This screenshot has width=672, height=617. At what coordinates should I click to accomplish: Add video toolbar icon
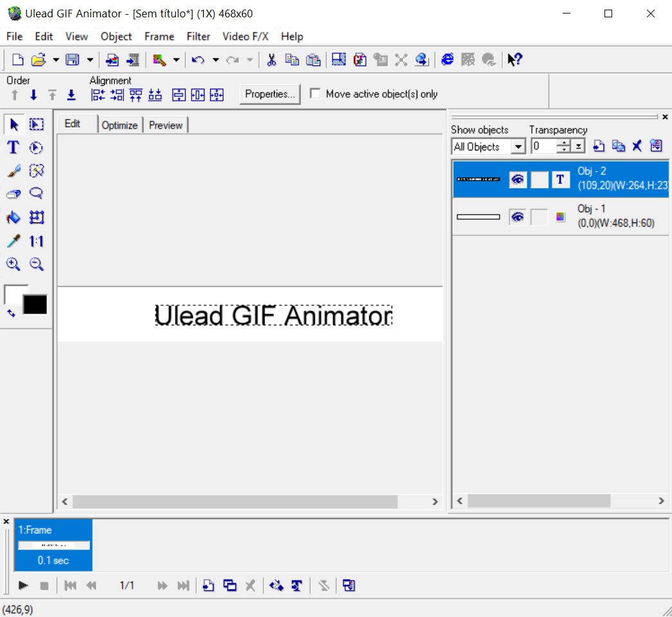[x=133, y=60]
